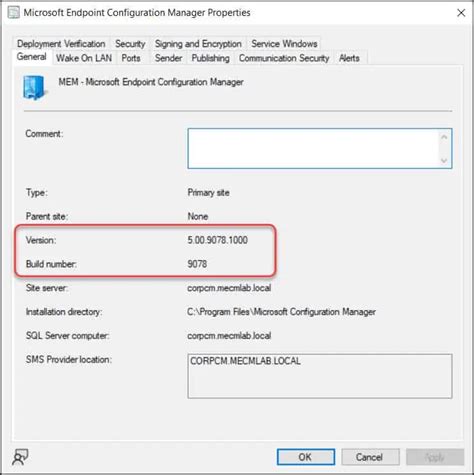
Task: Select the version value 5.00.9078.1000
Action: tap(217, 240)
